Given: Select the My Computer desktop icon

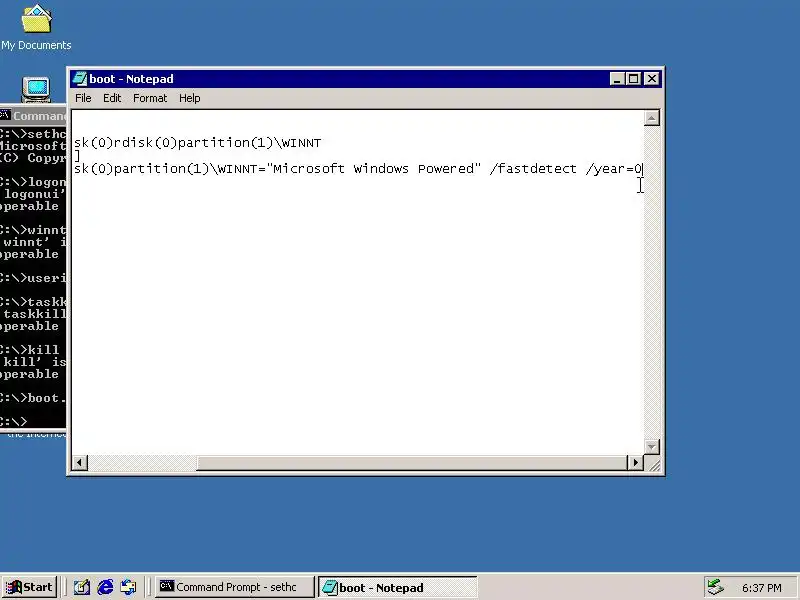Looking at the screenshot, I should 36,89.
